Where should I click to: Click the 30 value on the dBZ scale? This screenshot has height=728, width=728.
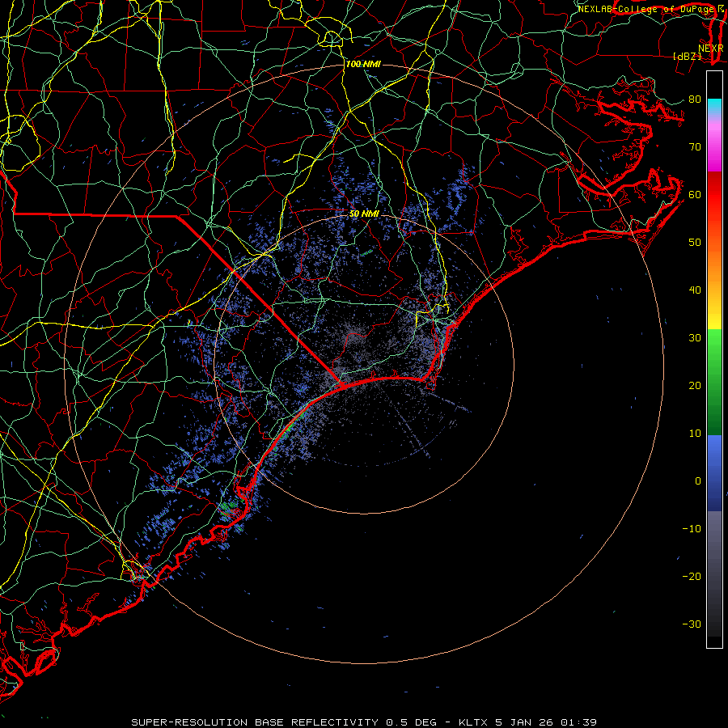click(x=695, y=338)
